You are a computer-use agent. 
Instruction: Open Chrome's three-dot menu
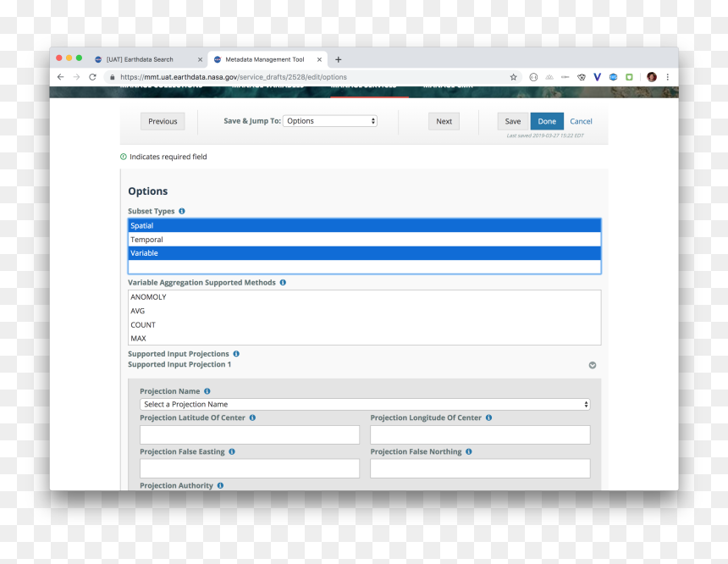click(668, 77)
